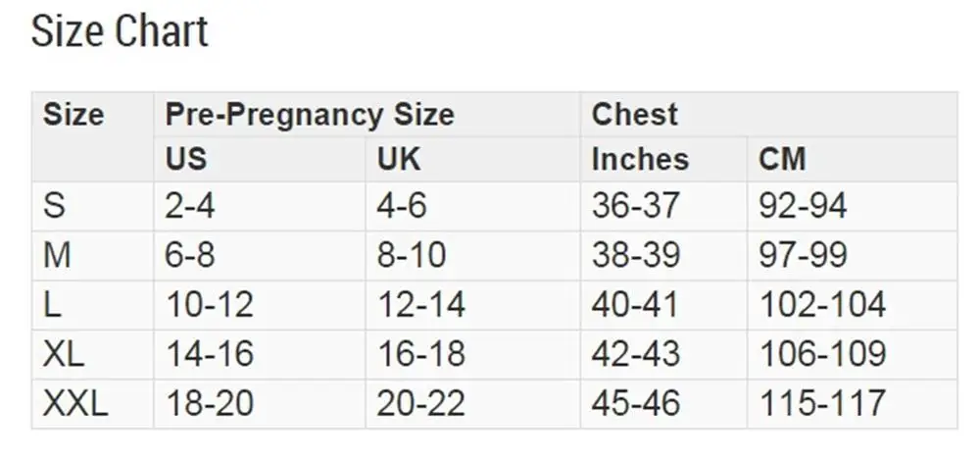
Task: Select the L size row label
Action: coord(52,305)
